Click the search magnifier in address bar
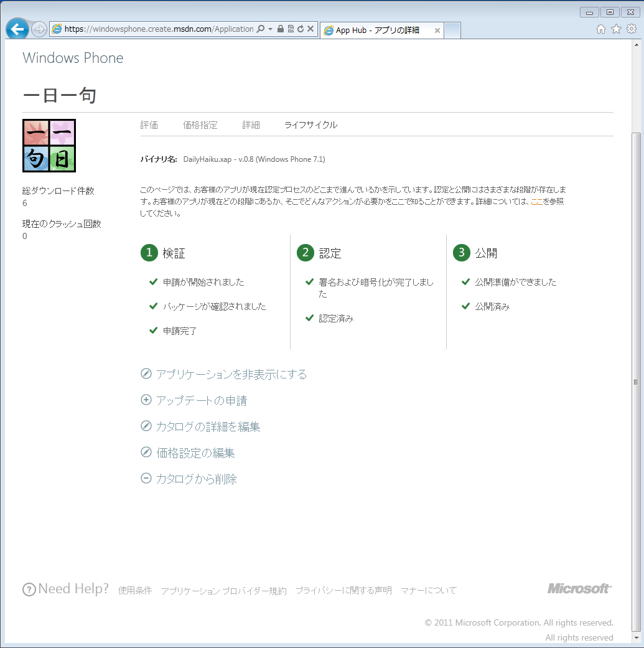The image size is (644, 648). 261,29
